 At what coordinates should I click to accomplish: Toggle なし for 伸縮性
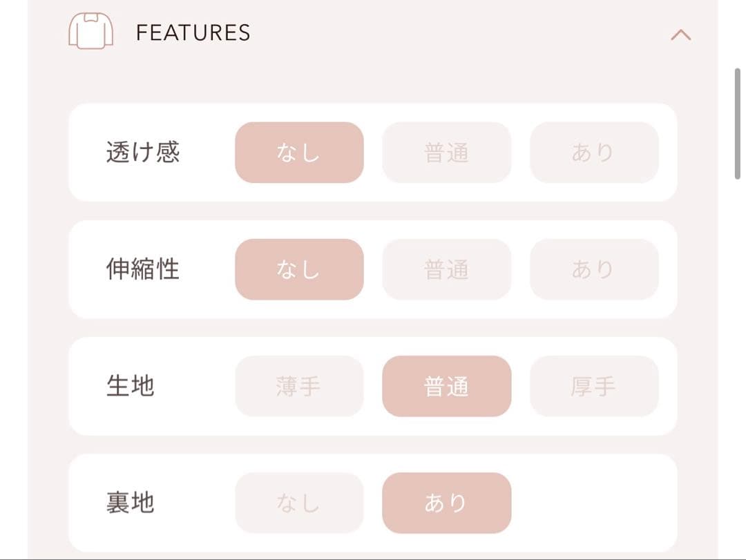point(299,269)
